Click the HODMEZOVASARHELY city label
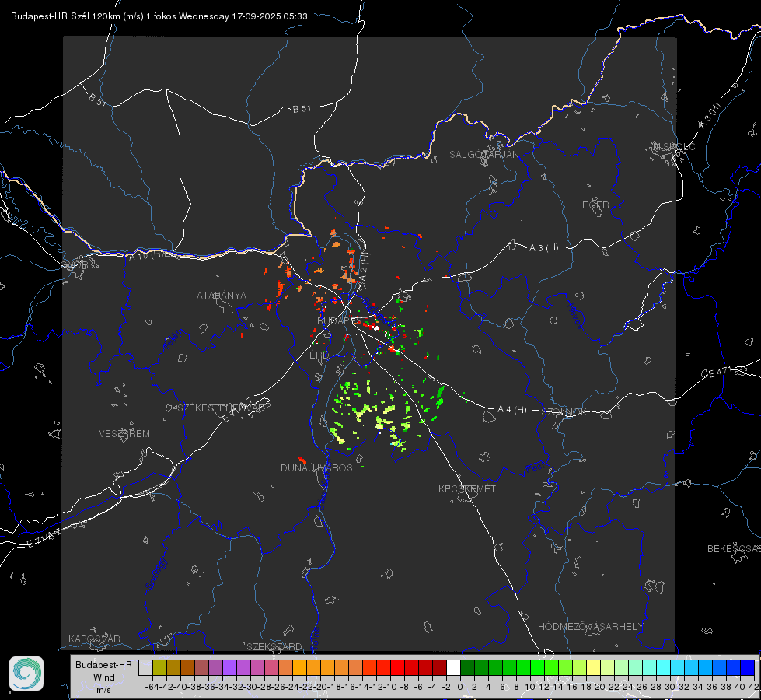 591,627
